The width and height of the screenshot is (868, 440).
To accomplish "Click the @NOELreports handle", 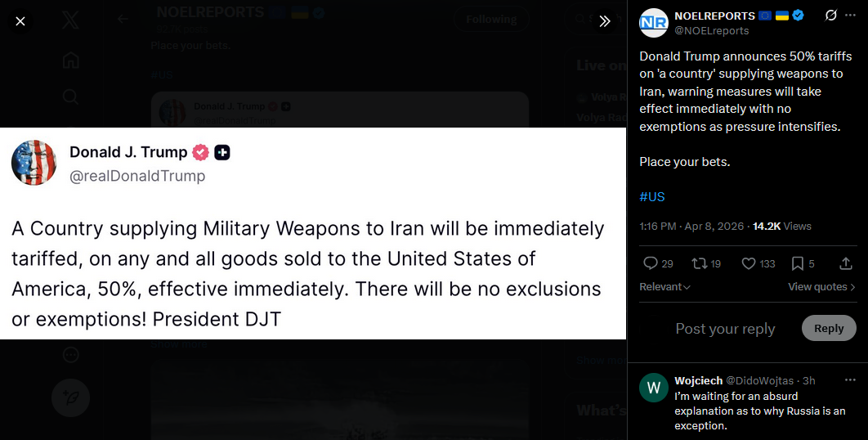I will (x=711, y=31).
